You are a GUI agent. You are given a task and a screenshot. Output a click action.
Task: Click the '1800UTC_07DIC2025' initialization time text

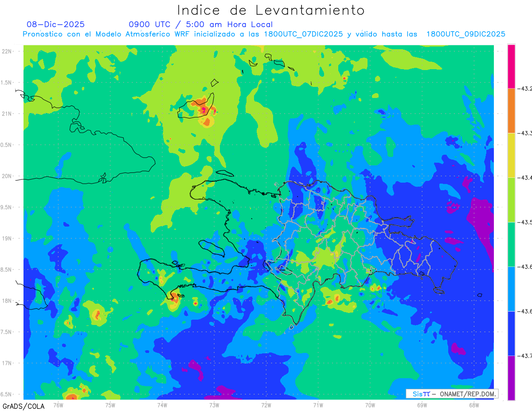pos(303,34)
